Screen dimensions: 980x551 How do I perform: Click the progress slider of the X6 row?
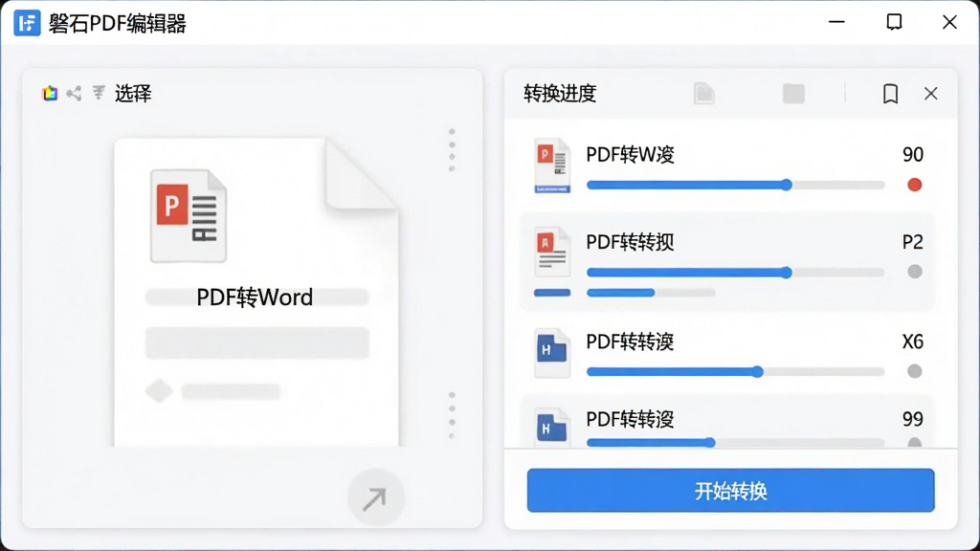(736, 372)
